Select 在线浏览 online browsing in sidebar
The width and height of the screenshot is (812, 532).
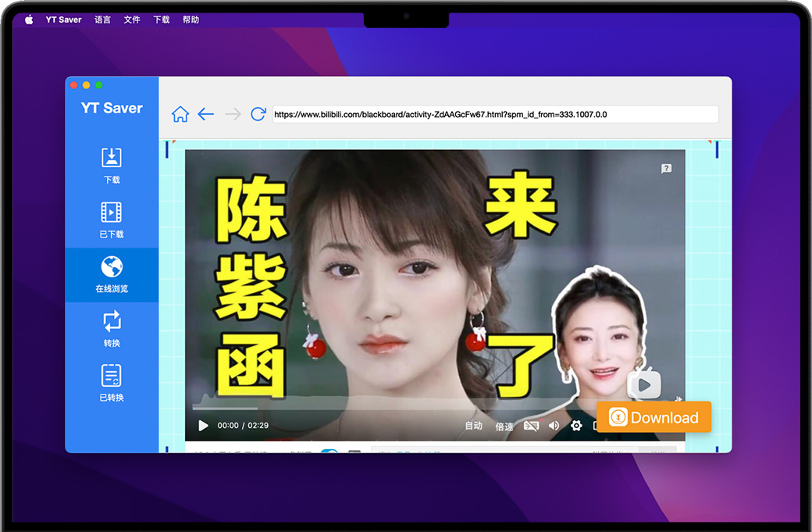112,274
